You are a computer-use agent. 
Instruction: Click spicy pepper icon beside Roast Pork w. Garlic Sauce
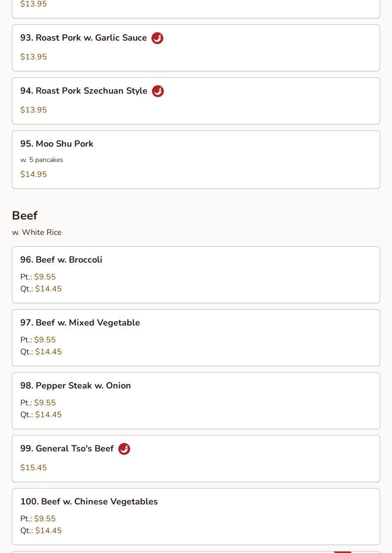click(x=157, y=38)
